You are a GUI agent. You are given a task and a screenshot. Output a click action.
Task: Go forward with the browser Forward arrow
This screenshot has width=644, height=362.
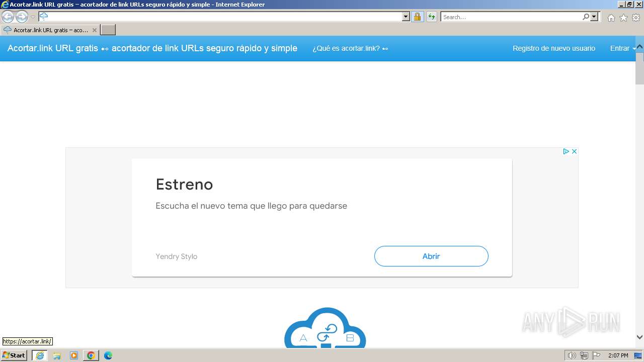pos(22,17)
